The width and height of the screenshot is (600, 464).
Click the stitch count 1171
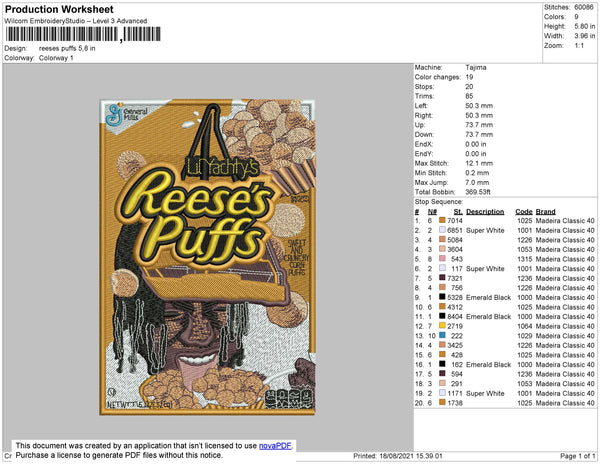click(x=455, y=393)
